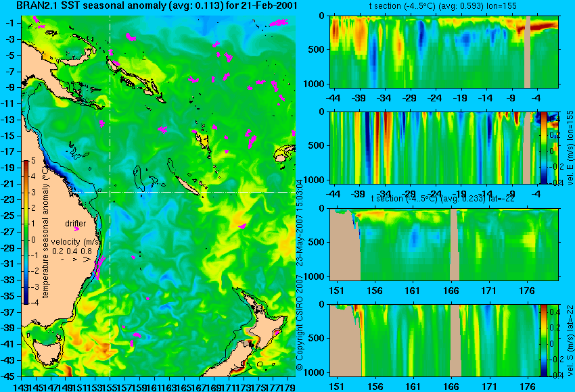Click the vel. E (m/s) color bar
The width and height of the screenshot is (575, 392).
[x=544, y=147]
